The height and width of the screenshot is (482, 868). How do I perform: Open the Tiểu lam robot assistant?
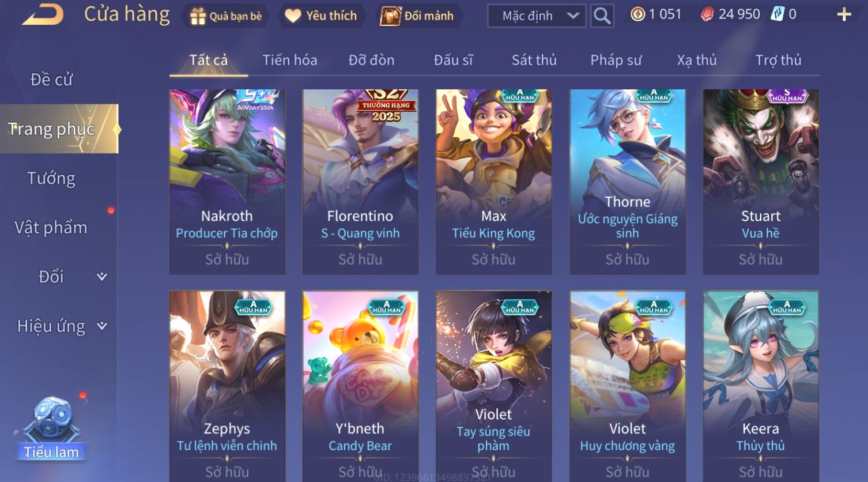[x=52, y=428]
